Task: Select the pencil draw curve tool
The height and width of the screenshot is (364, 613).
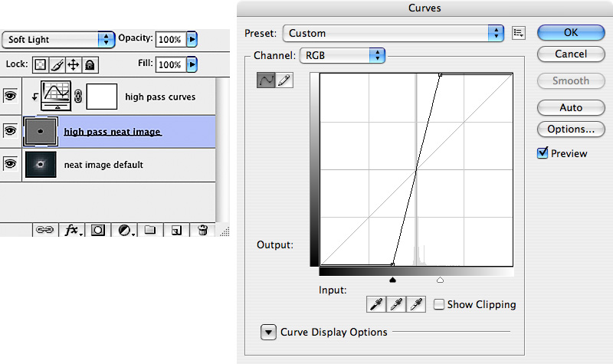Action: point(284,80)
